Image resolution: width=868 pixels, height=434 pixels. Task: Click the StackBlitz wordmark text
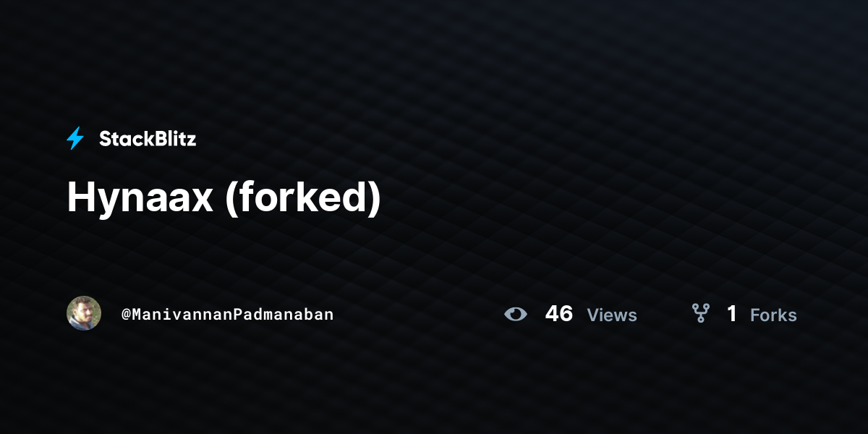click(148, 139)
